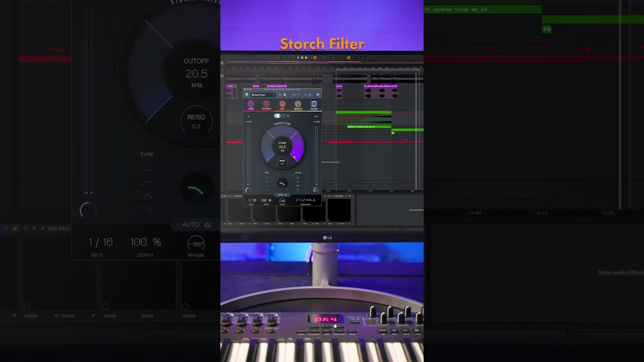Click the round knob below the IN fader
Screen dimensions: 644x362
248,191
